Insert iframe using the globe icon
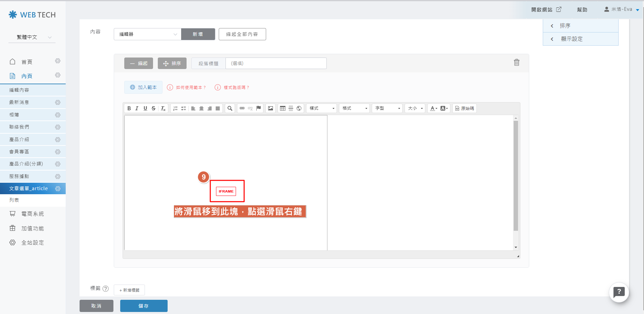This screenshot has height=314, width=644. click(x=299, y=108)
